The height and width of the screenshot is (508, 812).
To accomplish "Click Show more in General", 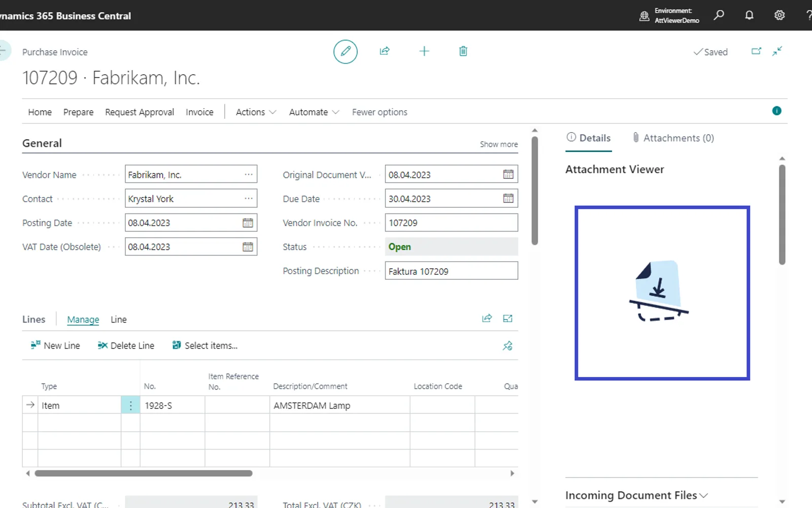I will (499, 144).
